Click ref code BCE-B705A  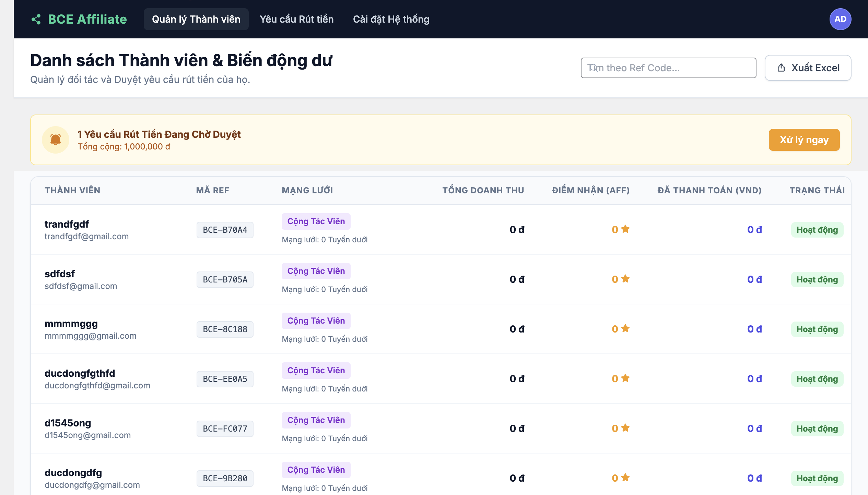[x=225, y=279]
